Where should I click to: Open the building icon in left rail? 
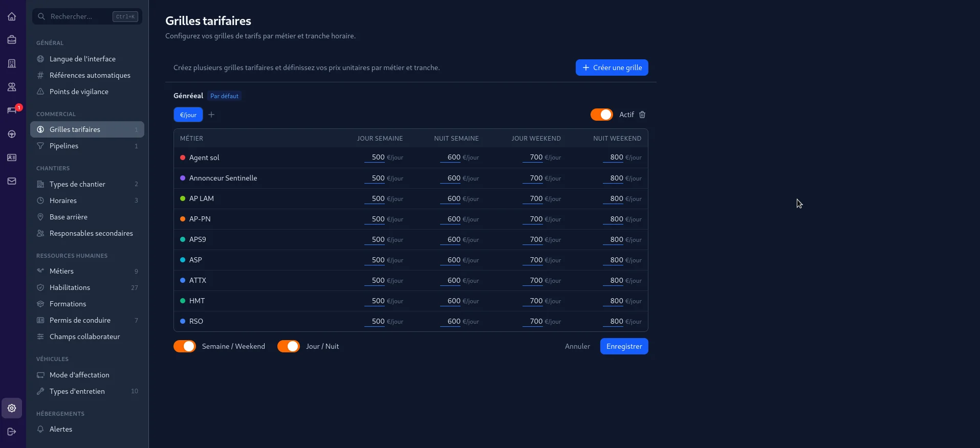(x=12, y=63)
